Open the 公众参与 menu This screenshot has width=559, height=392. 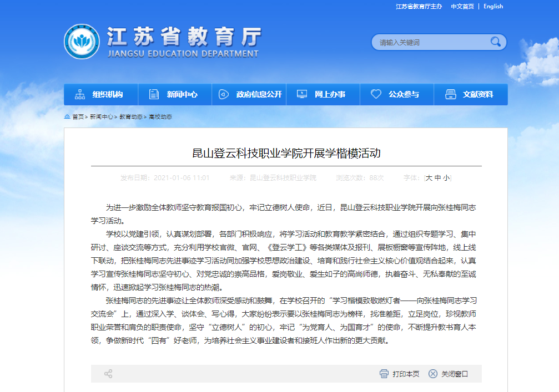[397, 94]
